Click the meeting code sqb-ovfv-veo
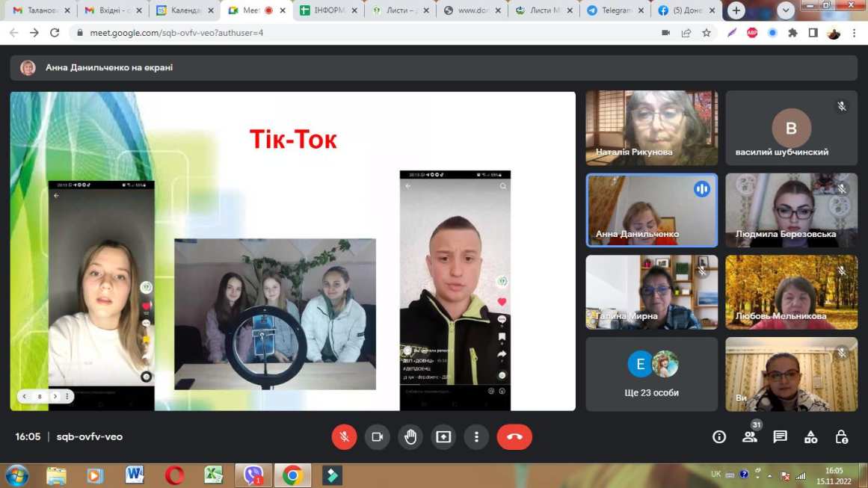 tap(90, 436)
